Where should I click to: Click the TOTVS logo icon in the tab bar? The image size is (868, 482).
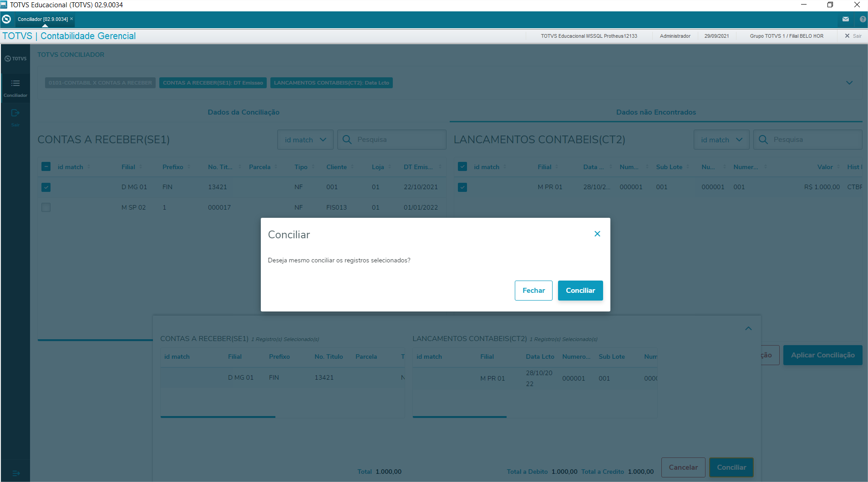(6, 19)
